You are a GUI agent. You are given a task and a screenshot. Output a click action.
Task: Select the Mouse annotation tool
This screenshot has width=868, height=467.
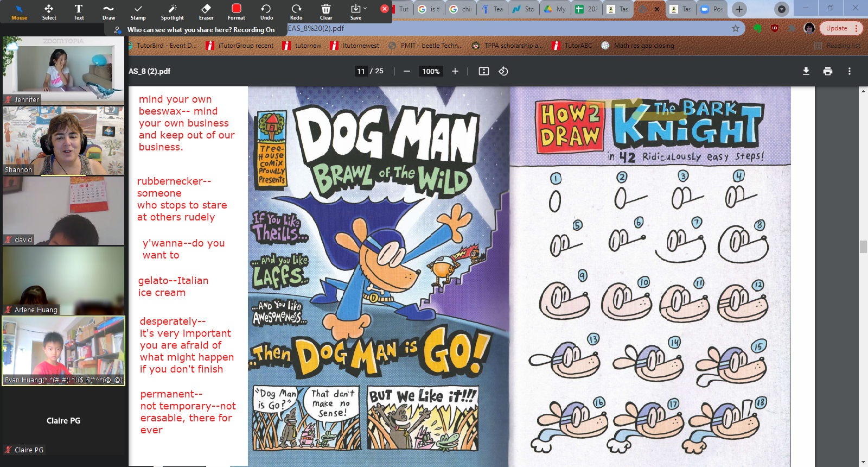coord(19,11)
